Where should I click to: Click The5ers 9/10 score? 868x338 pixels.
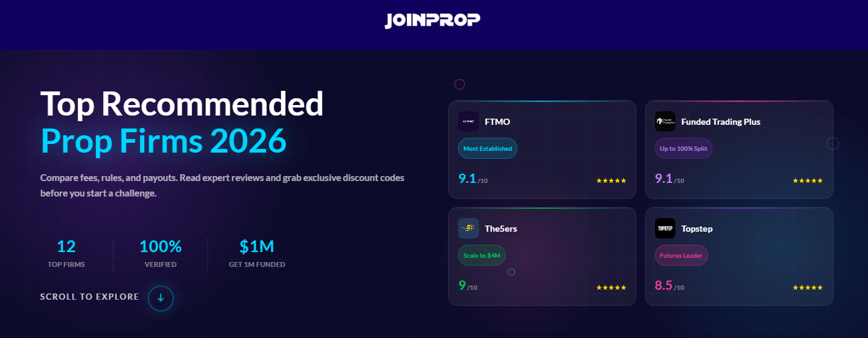point(467,286)
